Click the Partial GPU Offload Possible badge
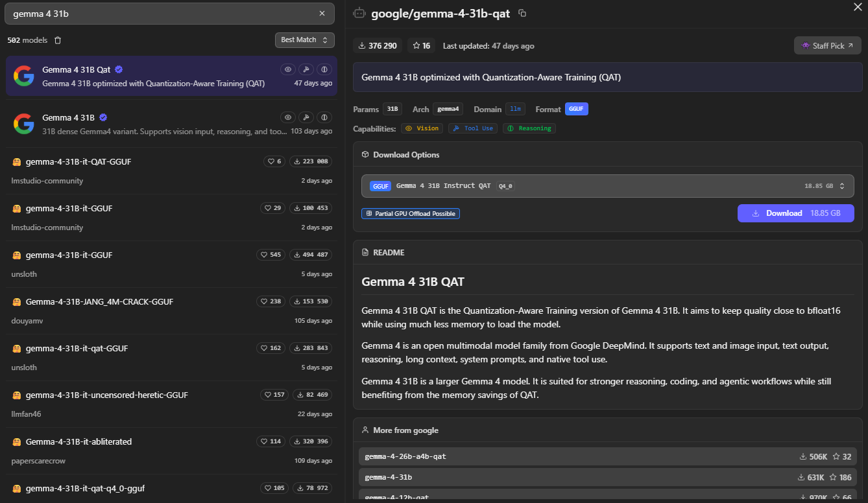The height and width of the screenshot is (503, 868). click(x=411, y=213)
